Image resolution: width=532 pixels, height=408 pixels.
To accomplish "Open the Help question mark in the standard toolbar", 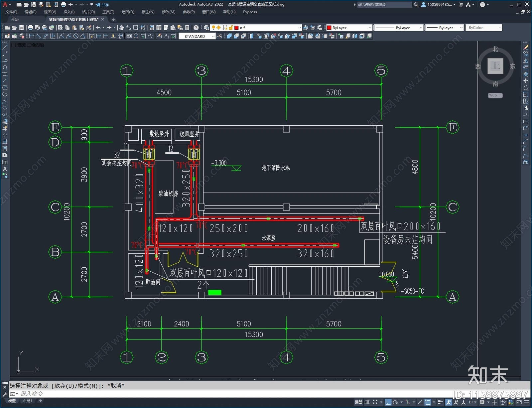I will tap(196, 28).
